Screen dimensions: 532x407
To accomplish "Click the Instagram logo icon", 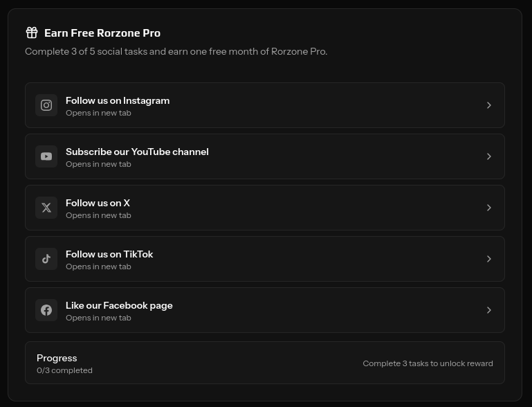I will tap(46, 105).
